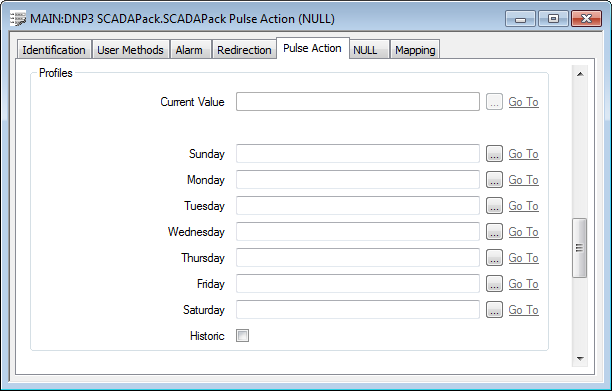This screenshot has height=391, width=612.
Task: Click the vertical scrollbar thumb
Action: [x=580, y=248]
